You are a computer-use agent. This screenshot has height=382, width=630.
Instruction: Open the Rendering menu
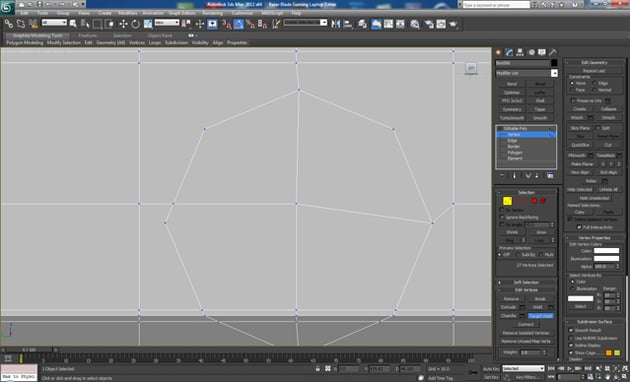tap(213, 13)
